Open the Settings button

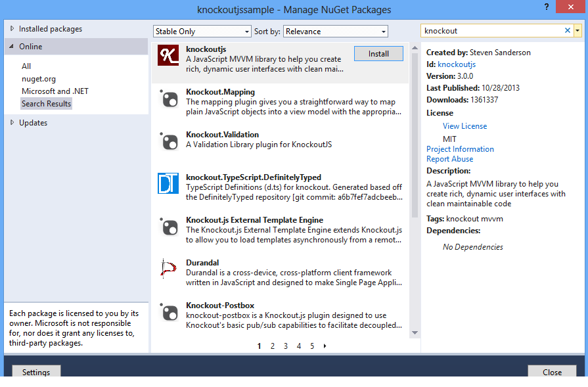(36, 371)
